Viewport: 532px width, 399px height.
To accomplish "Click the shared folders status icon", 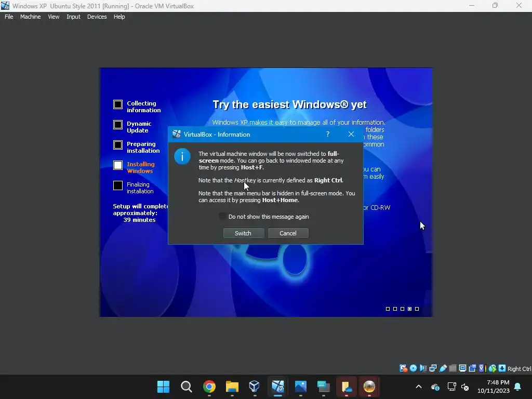I will [x=453, y=368].
